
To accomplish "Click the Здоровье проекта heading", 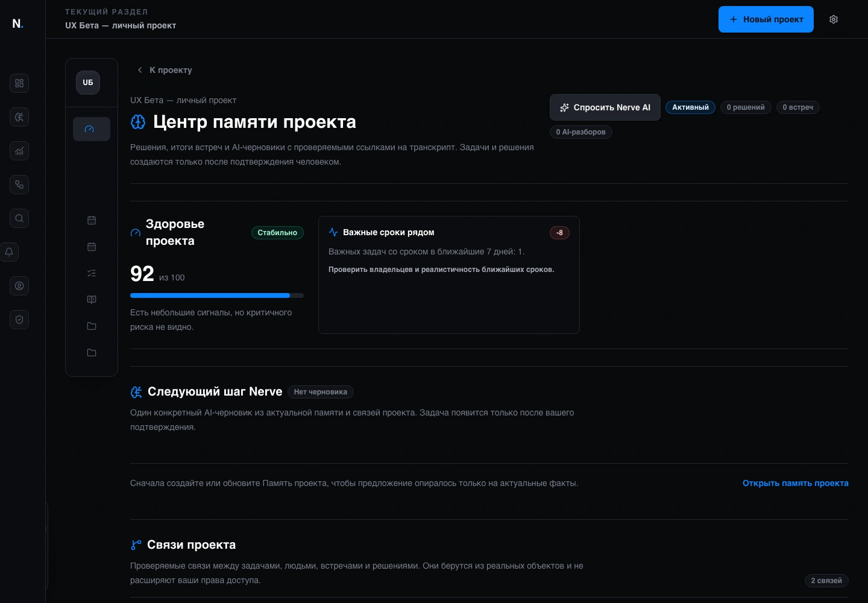I will (x=175, y=233).
